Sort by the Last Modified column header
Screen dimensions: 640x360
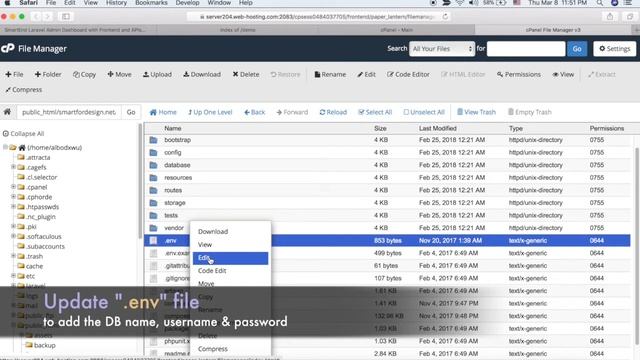click(x=438, y=128)
